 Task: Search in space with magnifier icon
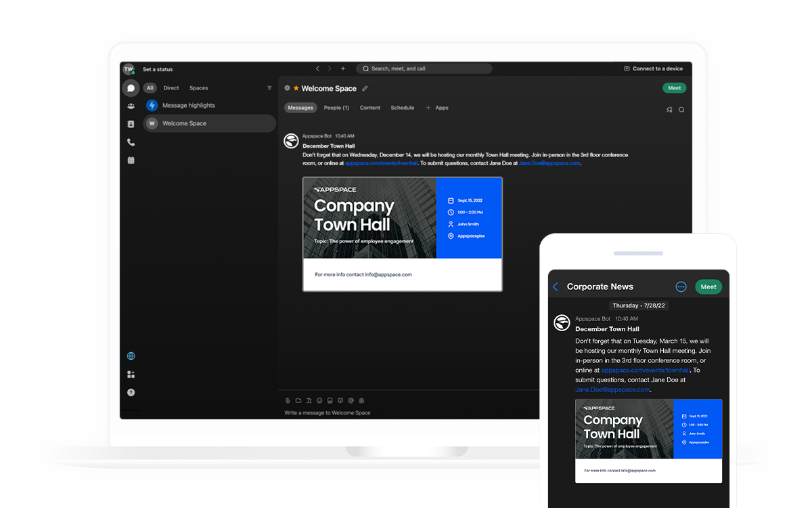coord(681,110)
